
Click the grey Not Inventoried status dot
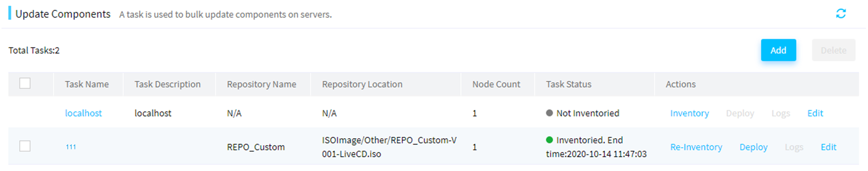[549, 113]
